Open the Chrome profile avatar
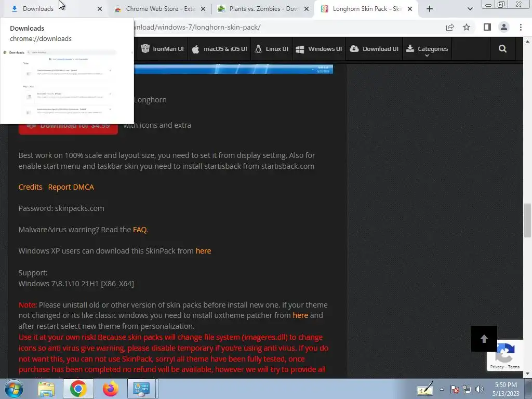This screenshot has height=399, width=532. tap(504, 27)
